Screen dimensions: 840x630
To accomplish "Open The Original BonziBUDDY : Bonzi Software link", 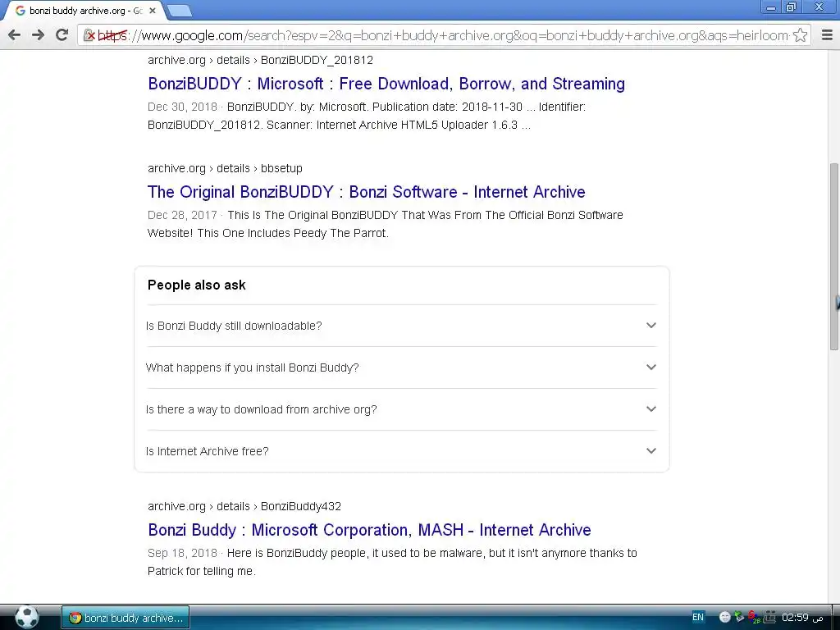I will [367, 192].
